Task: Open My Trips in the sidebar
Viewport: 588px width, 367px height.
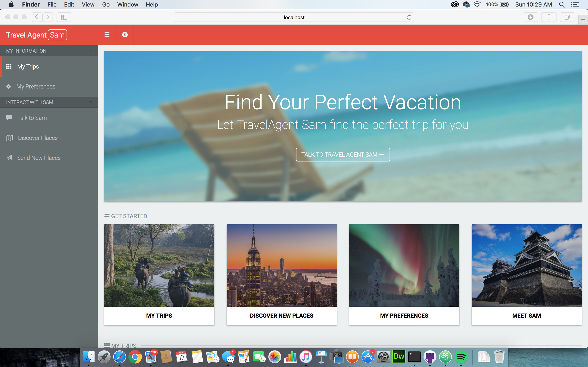Action: 28,66
